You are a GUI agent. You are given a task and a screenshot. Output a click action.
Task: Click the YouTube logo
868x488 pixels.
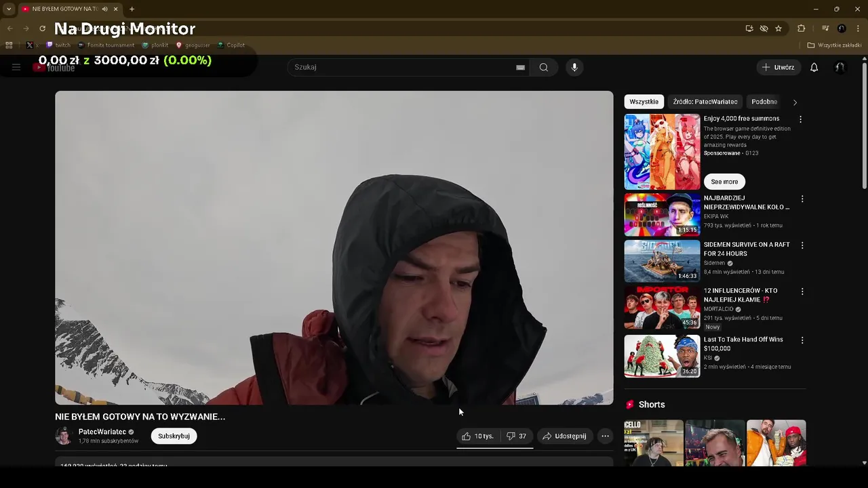point(54,67)
